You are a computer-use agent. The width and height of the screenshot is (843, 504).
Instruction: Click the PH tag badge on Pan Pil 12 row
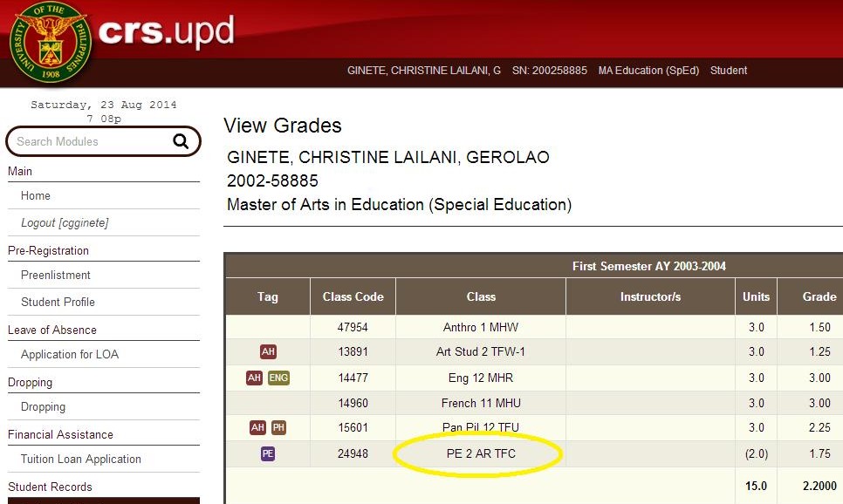(278, 427)
